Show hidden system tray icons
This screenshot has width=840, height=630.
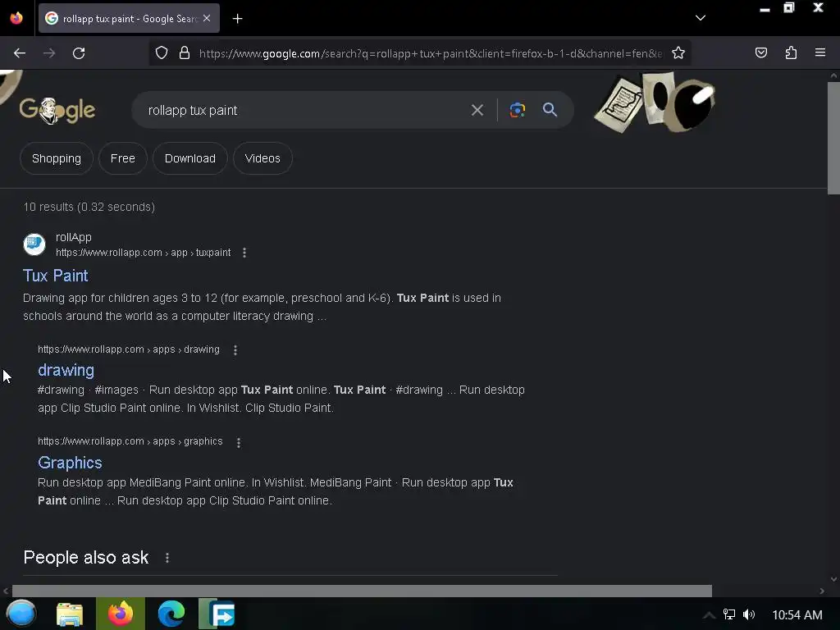pos(709,615)
